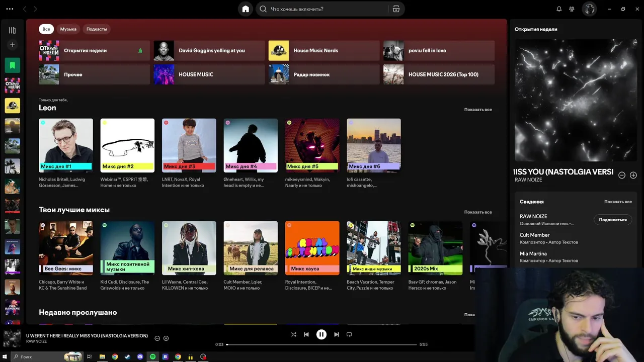The image size is (644, 362).
Task: Go forward with the right arrow
Action: click(x=35, y=9)
